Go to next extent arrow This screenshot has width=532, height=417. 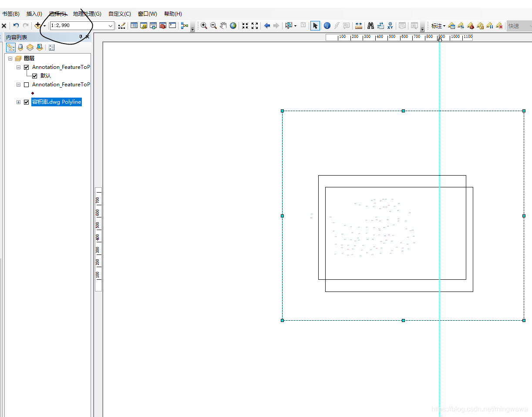[276, 26]
